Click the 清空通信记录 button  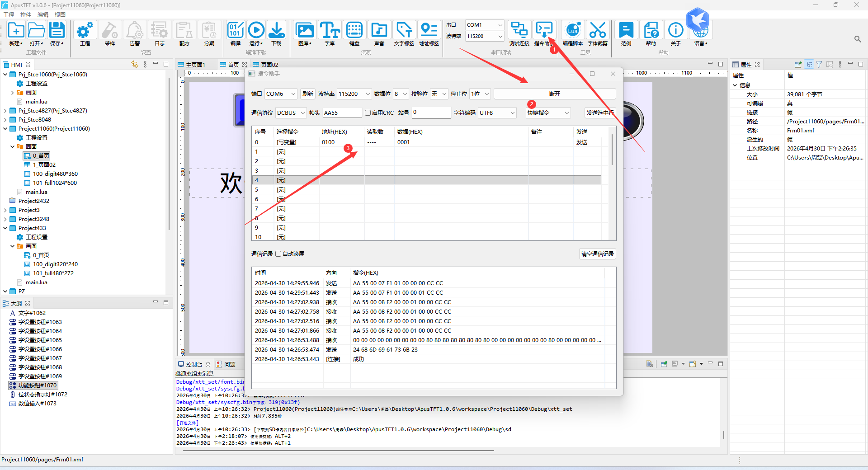click(598, 254)
